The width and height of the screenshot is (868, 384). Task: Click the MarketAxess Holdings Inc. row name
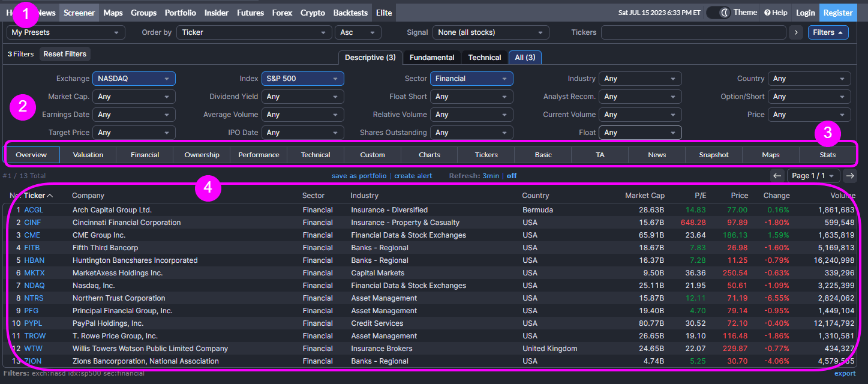pos(118,273)
